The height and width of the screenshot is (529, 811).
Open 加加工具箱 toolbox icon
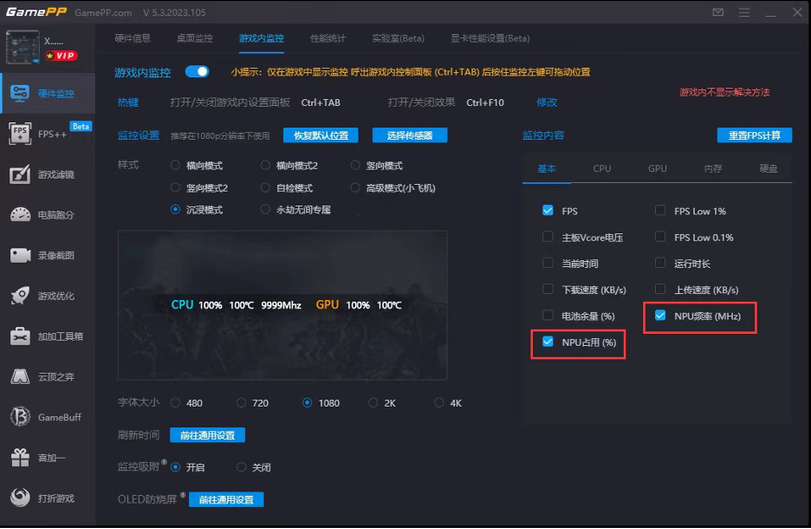click(x=20, y=336)
